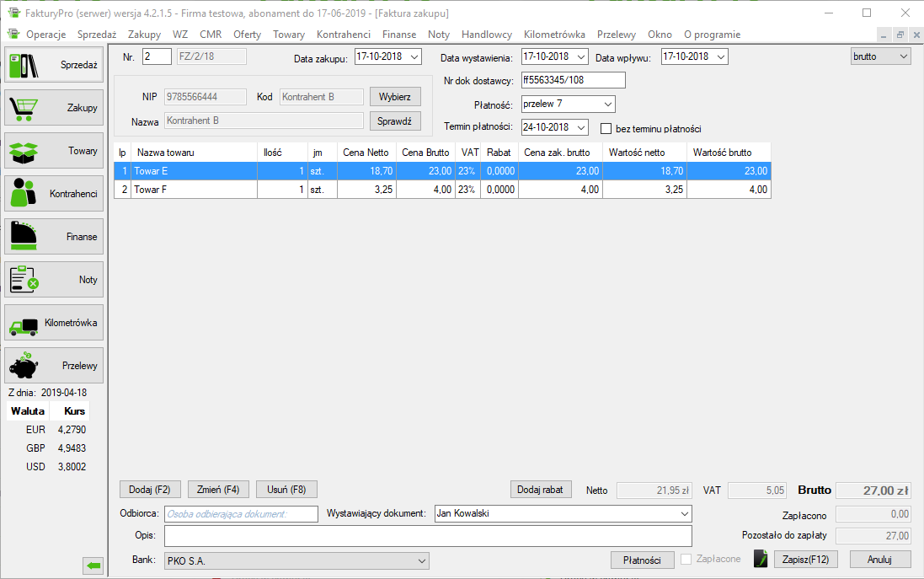Click into the Opis text field
The height and width of the screenshot is (579, 924).
pyautogui.click(x=428, y=537)
